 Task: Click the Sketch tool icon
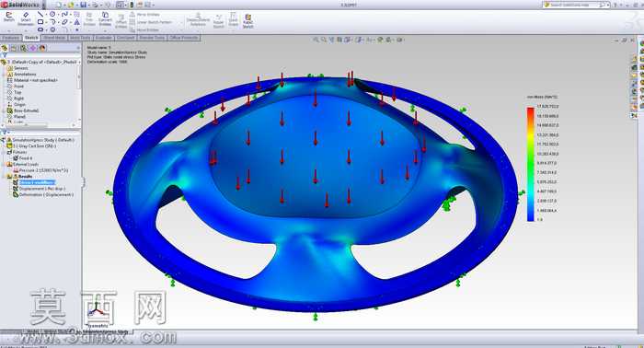[x=8, y=17]
